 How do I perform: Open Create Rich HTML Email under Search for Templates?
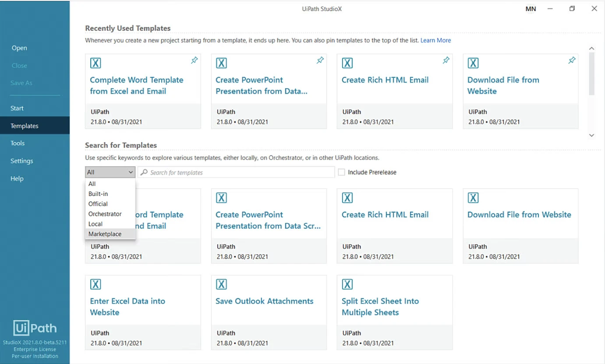[385, 215]
